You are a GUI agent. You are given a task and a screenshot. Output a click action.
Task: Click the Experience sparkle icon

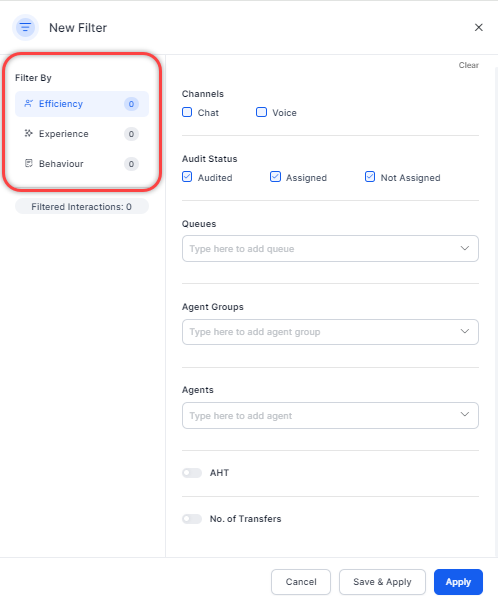tap(29, 133)
